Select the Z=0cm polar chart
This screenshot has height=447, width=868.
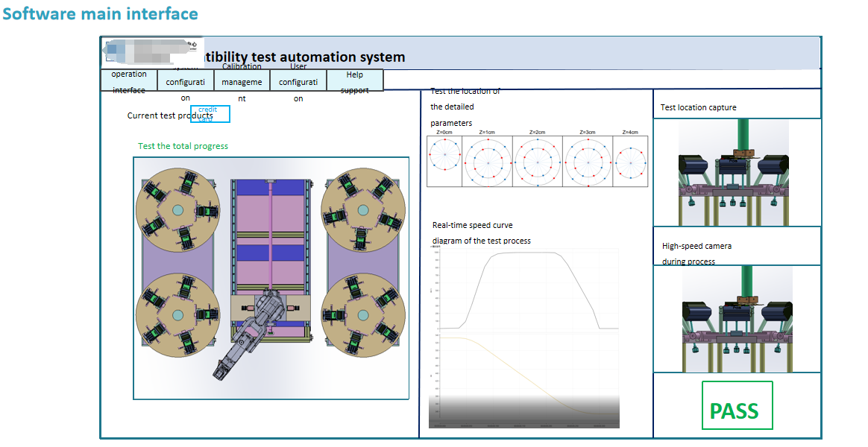coord(444,161)
